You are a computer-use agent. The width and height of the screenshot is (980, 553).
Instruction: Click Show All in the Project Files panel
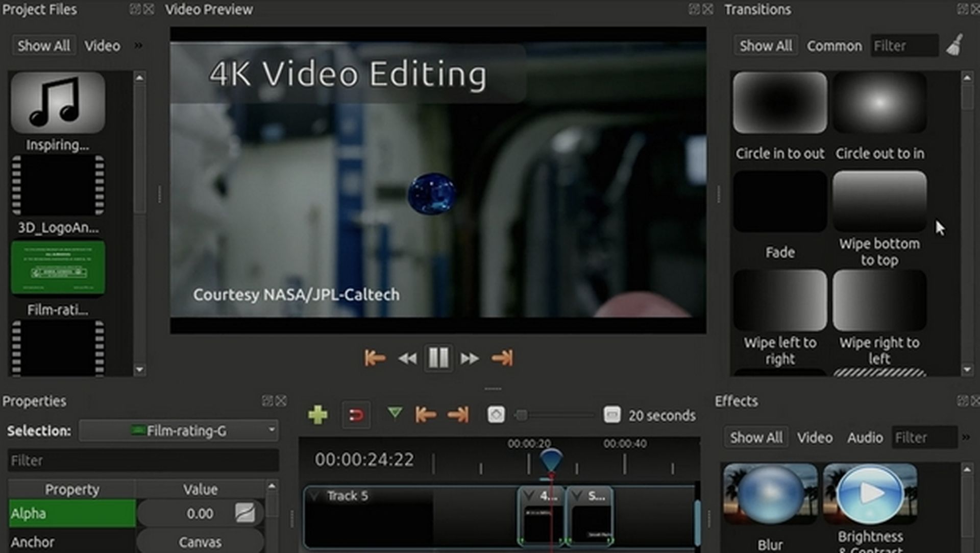point(43,45)
